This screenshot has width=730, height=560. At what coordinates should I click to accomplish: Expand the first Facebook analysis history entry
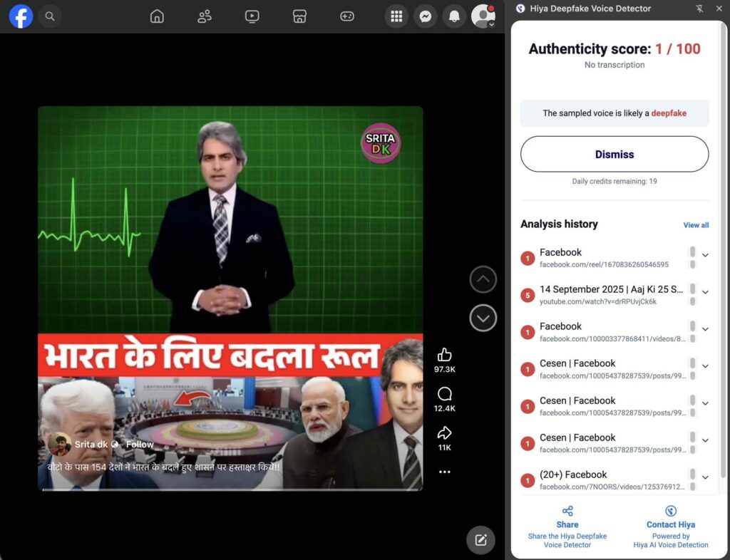pos(705,255)
